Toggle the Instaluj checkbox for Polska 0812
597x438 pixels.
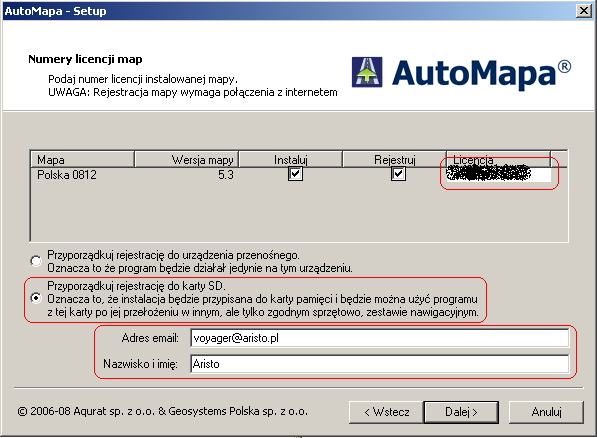coord(295,174)
